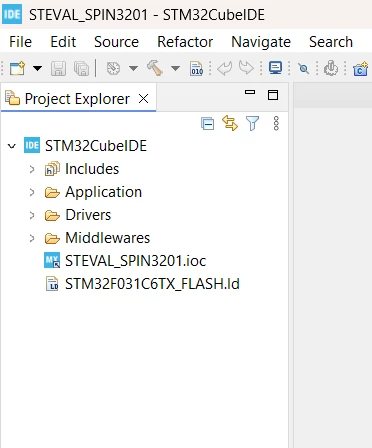Open the File menu
The image size is (372, 448).
(x=20, y=42)
